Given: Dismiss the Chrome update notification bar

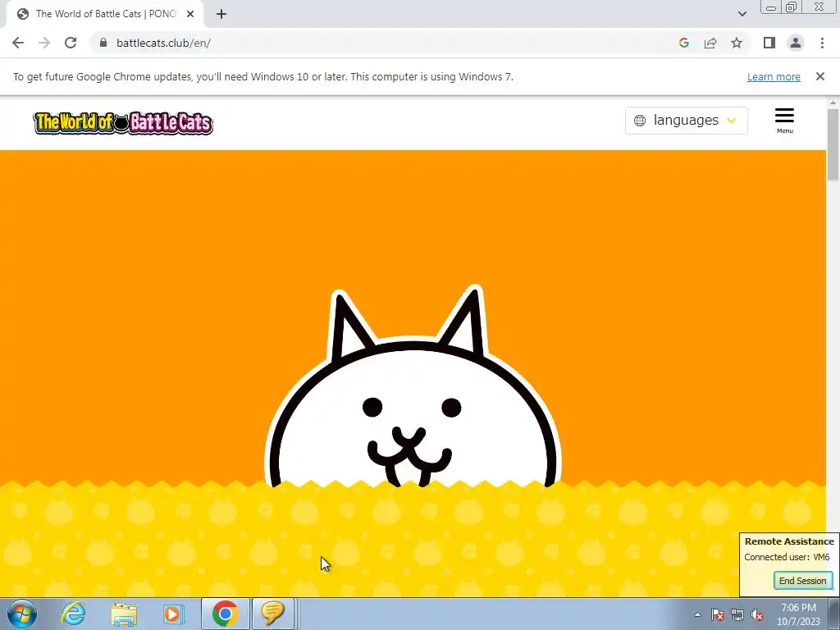Looking at the screenshot, I should (x=819, y=76).
